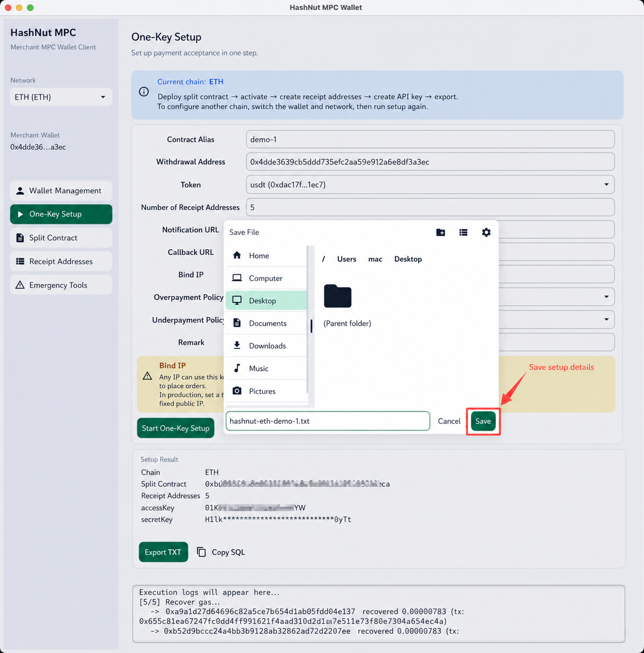Click the root slash in path breadcrumb
The image size is (644, 653).
pyautogui.click(x=324, y=259)
